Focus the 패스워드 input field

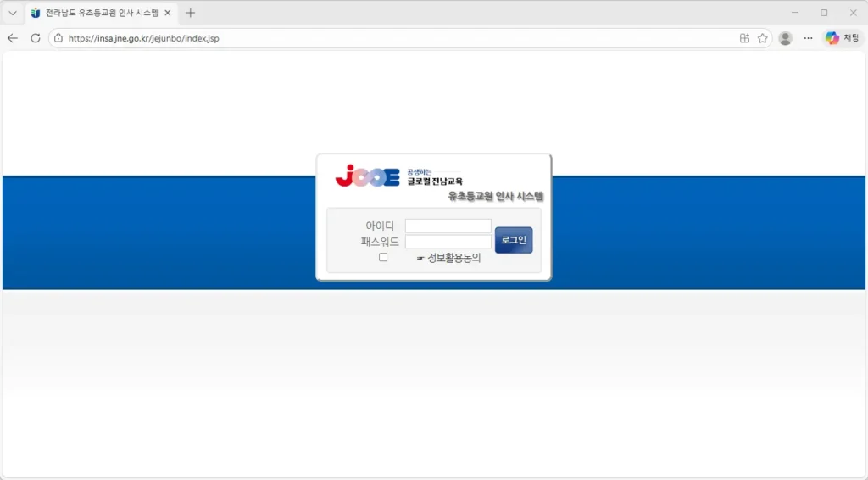[x=448, y=242]
